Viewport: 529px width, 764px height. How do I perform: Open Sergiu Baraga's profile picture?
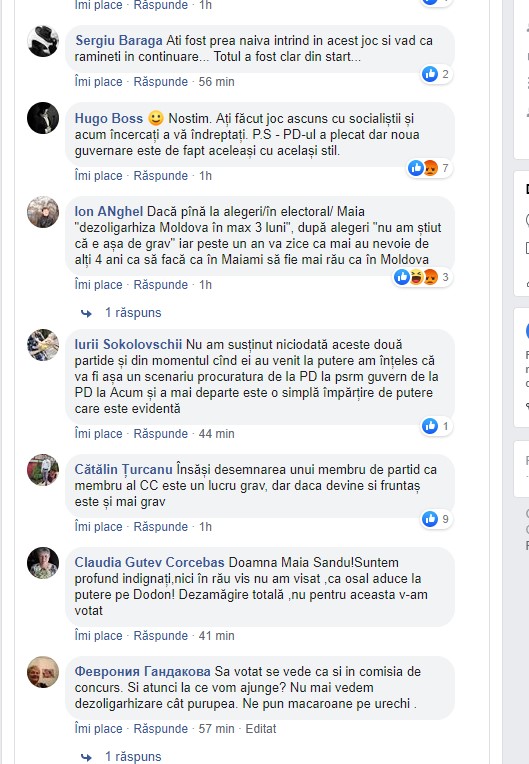click(x=43, y=41)
